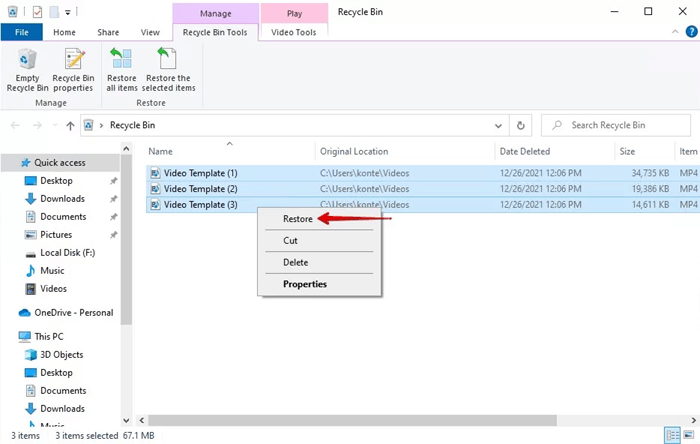Open Local Disk (F:) in sidebar

67,253
